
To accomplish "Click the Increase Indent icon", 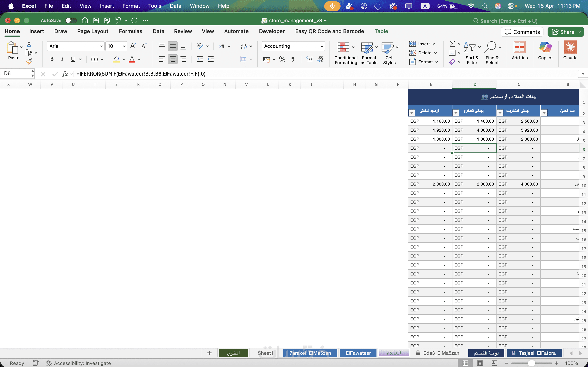I will click(x=200, y=59).
